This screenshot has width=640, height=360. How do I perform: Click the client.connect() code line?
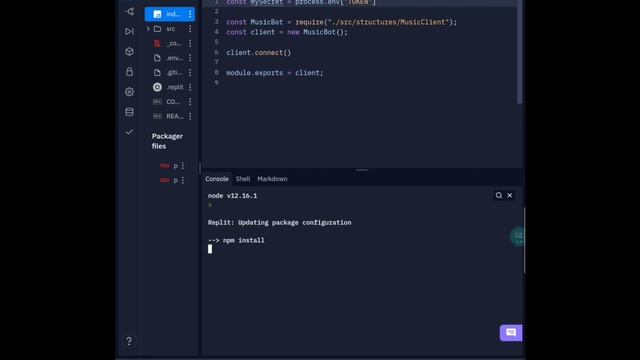[x=259, y=53]
